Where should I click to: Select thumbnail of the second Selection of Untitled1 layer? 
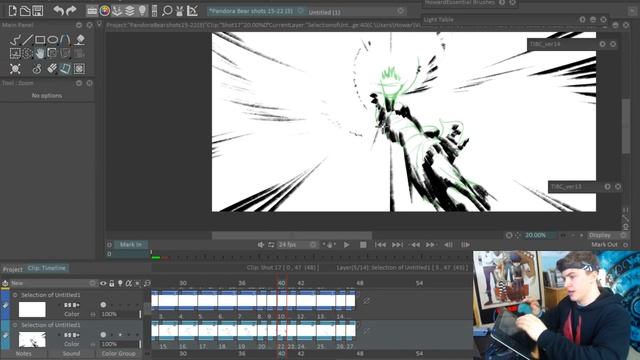click(32, 339)
